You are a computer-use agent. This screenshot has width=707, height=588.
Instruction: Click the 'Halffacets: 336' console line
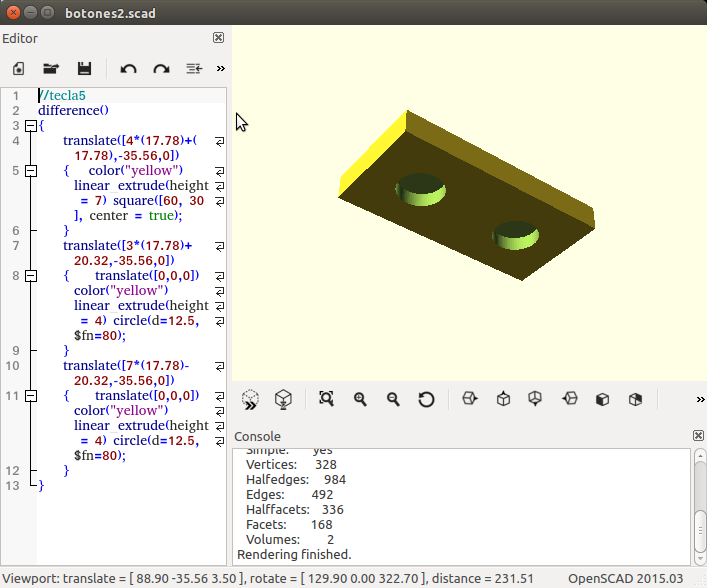[295, 510]
